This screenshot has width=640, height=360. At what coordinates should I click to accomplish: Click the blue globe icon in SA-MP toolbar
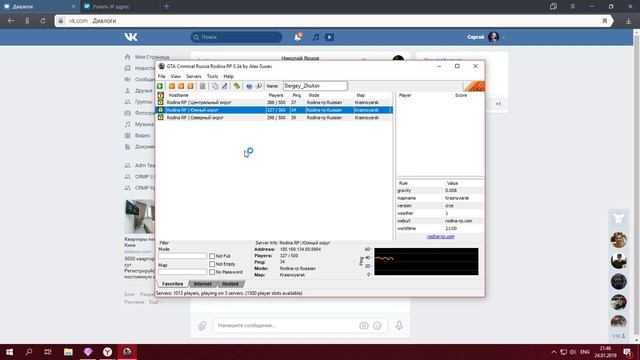pyautogui.click(x=249, y=86)
